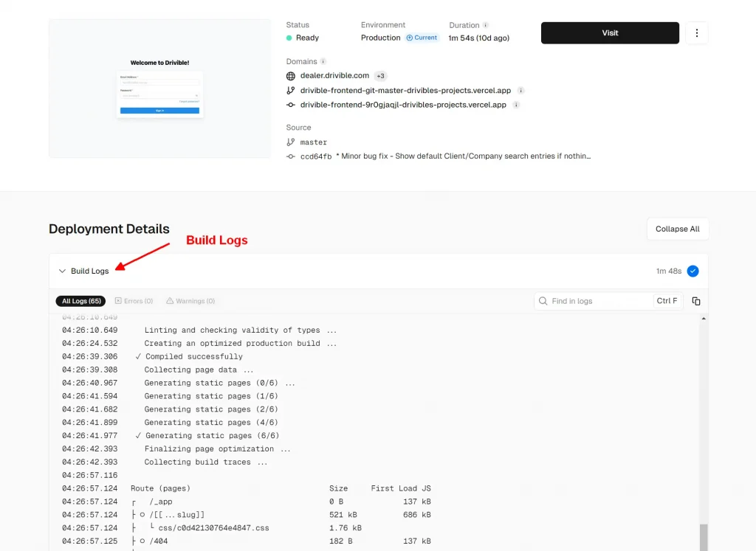756x551 pixels.
Task: Click the Find in logs search field
Action: [599, 301]
